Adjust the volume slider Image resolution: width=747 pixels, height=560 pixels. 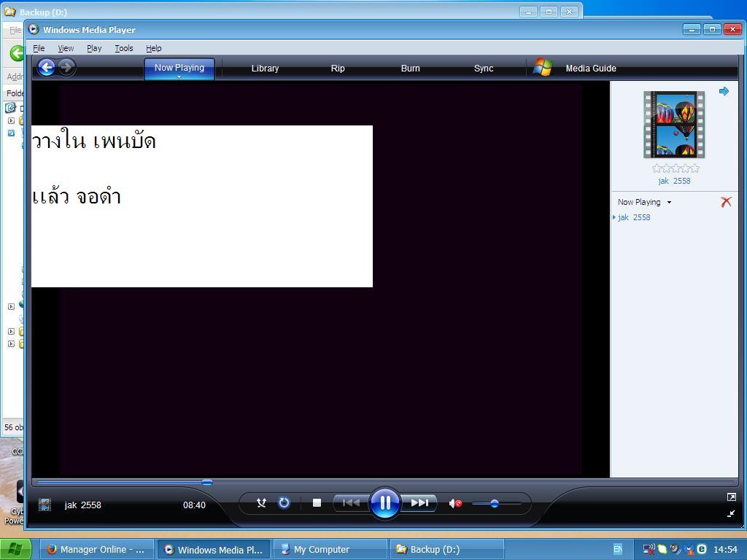(x=495, y=503)
